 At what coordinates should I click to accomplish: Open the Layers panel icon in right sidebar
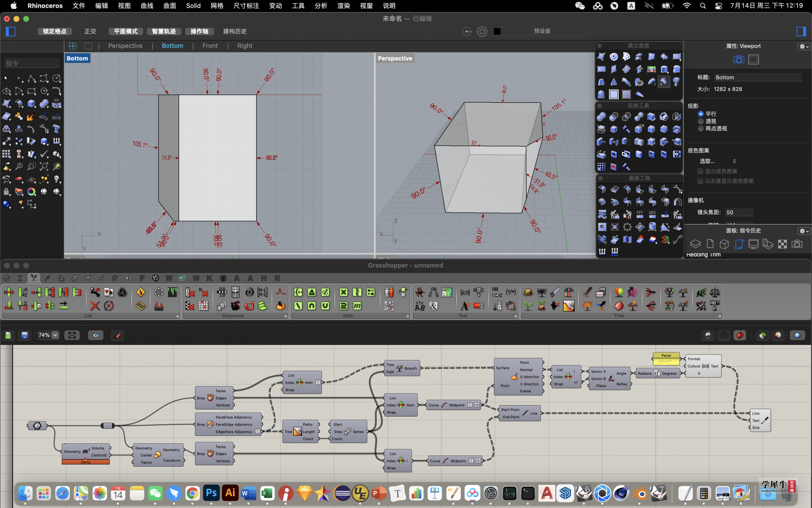pyautogui.click(x=695, y=244)
